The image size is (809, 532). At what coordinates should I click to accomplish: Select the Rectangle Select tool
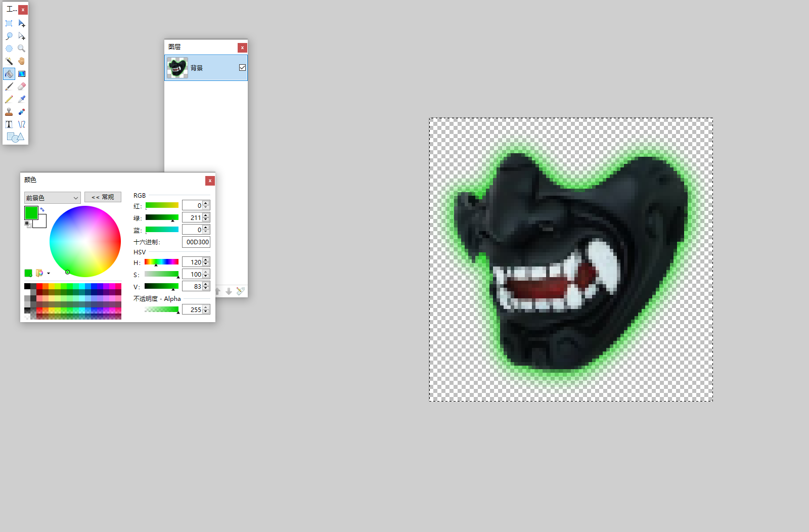pyautogui.click(x=9, y=23)
